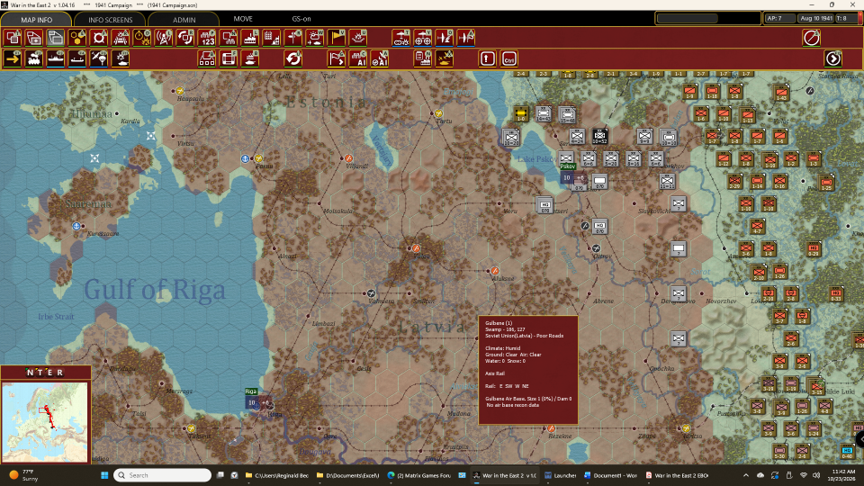Click the tank with warning triangle icon
This screenshot has width=864, height=486.
[x=444, y=58]
